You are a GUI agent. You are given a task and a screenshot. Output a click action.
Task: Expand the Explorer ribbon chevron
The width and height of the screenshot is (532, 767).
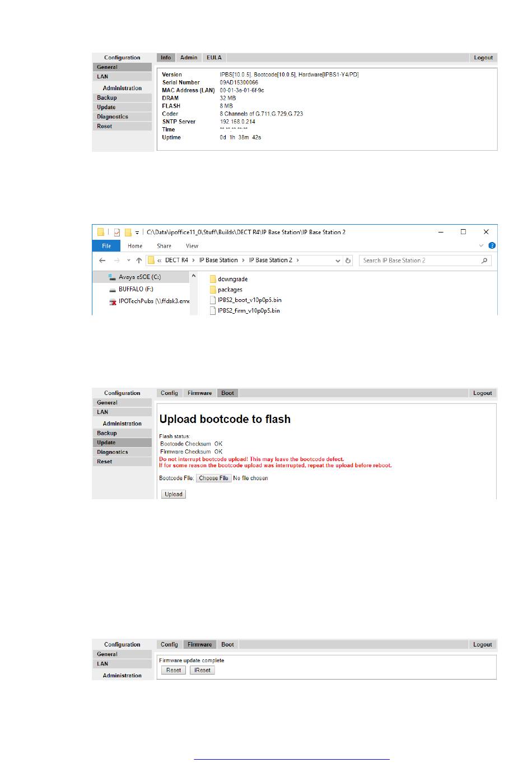(481, 246)
